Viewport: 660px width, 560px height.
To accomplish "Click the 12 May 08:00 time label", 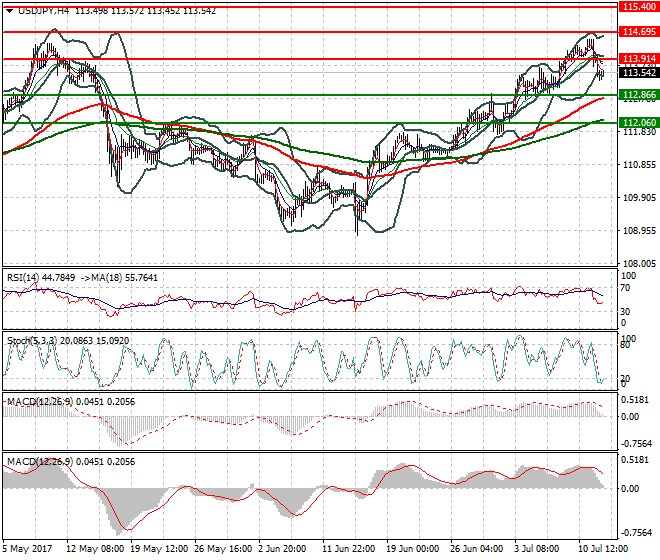I will pyautogui.click(x=95, y=549).
